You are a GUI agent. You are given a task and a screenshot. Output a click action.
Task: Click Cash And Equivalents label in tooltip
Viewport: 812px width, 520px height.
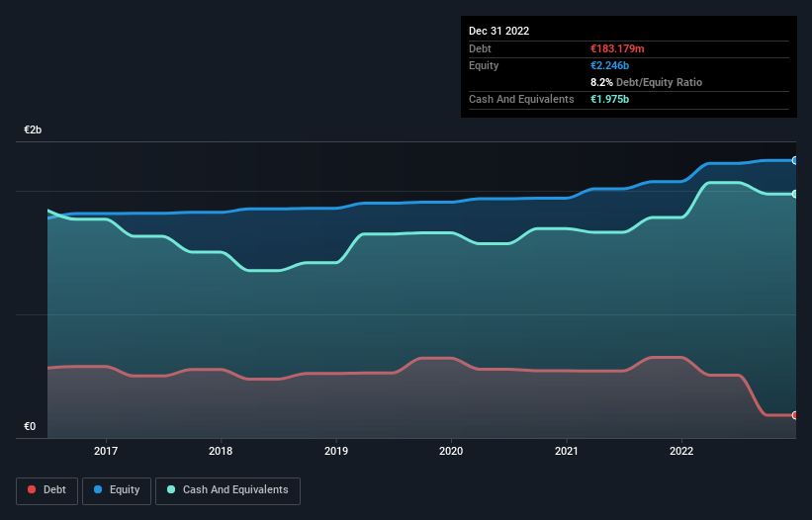521,99
